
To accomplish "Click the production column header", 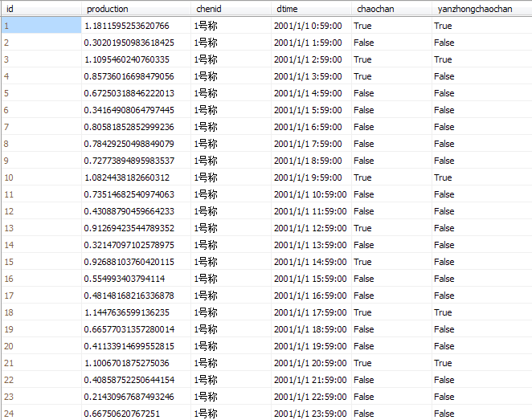I will click(x=136, y=9).
